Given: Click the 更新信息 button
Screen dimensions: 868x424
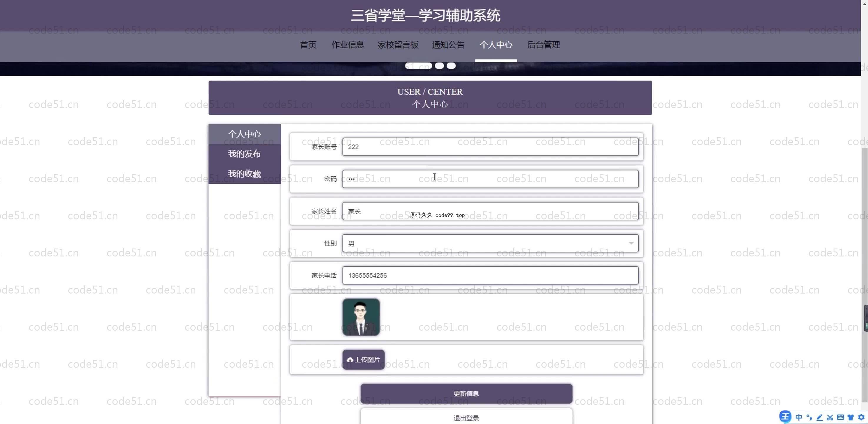Looking at the screenshot, I should point(466,393).
